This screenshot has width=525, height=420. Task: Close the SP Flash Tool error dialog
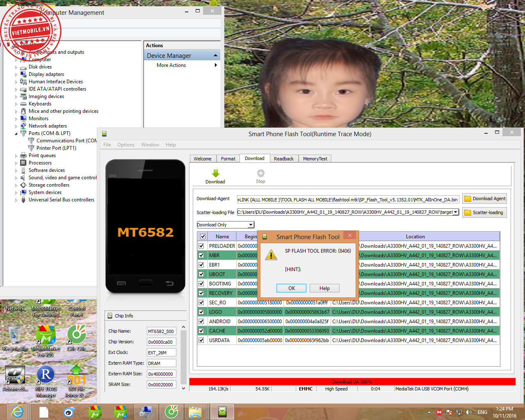pos(349,235)
